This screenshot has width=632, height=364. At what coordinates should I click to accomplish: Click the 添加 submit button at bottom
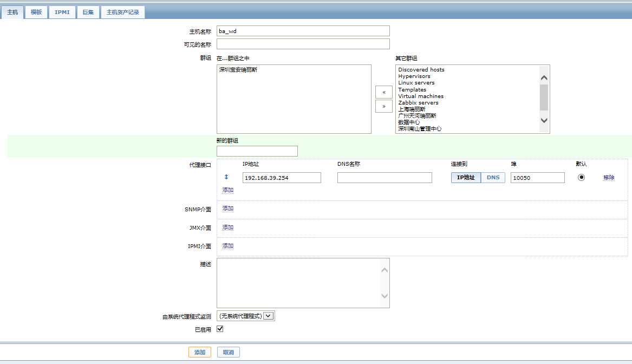[x=199, y=352]
